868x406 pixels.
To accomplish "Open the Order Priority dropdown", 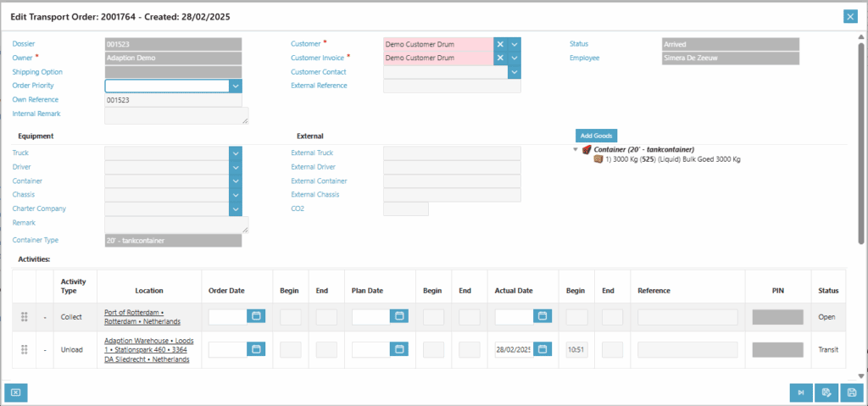I will tap(236, 86).
